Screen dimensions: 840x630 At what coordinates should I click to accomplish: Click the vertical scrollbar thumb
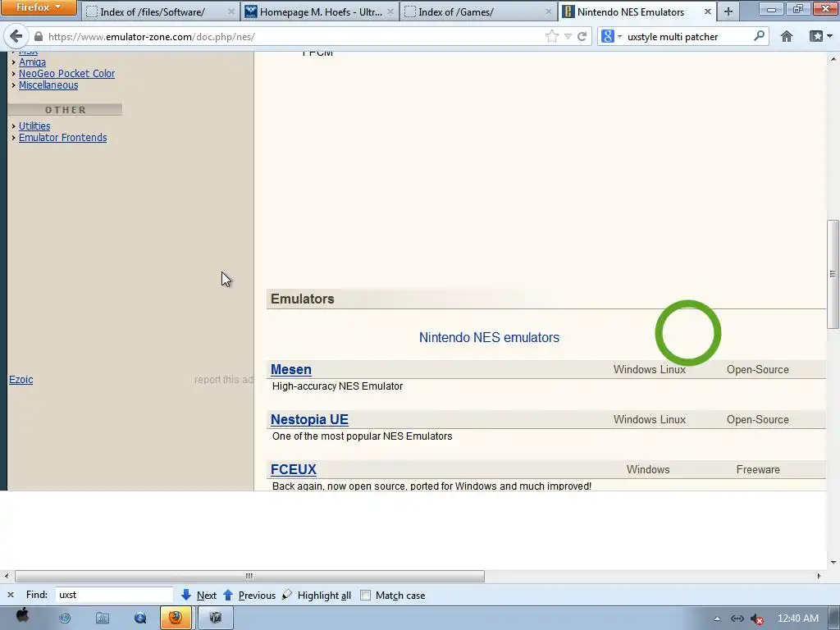[833, 274]
